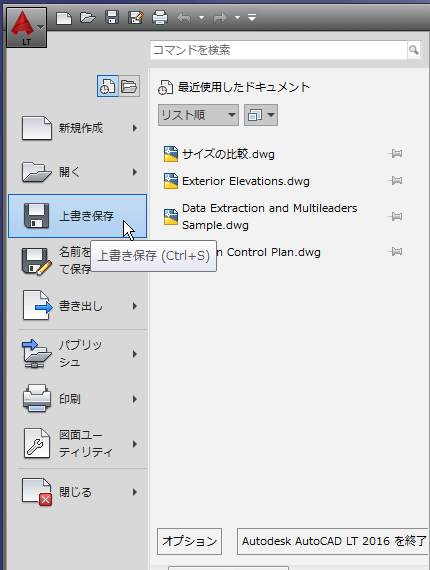Viewport: 430px width, 570px height.
Task: Click Autodesk AutoCAD LT 2016 を終了 button
Action: coord(333,541)
